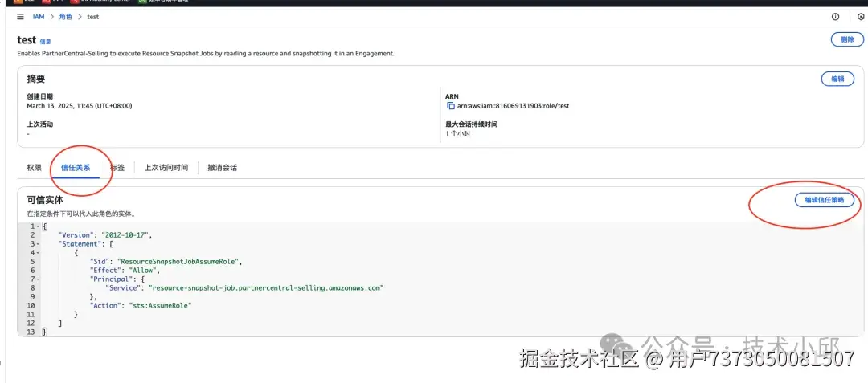Collapse the "Statement" fold arrow at line 3

pos(37,244)
